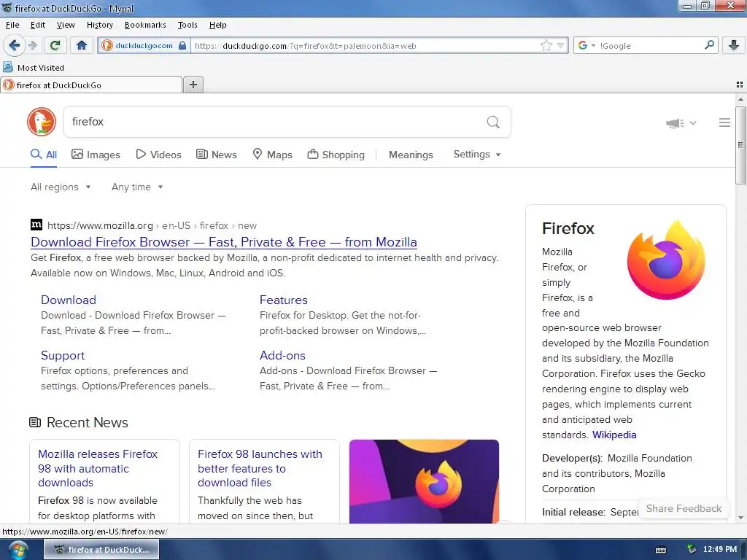The width and height of the screenshot is (747, 560).
Task: Open Download Firefox Browser result link
Action: tap(224, 242)
